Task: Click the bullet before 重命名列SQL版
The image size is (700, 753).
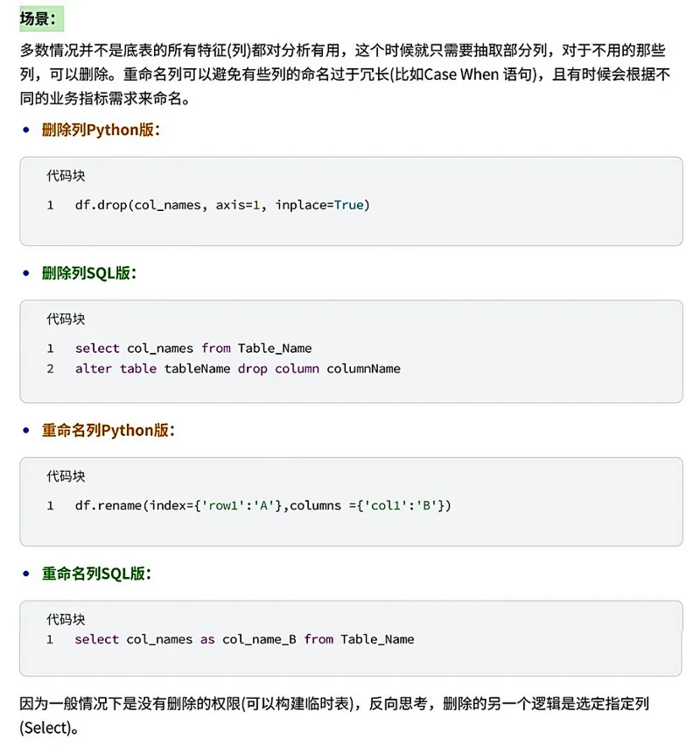Action: [x=26, y=574]
